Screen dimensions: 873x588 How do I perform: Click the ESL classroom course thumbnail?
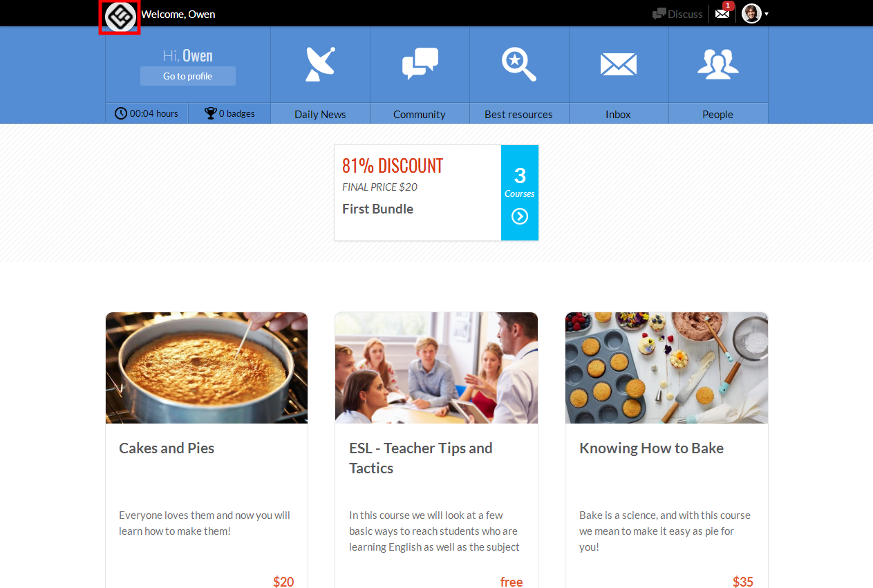click(x=436, y=368)
